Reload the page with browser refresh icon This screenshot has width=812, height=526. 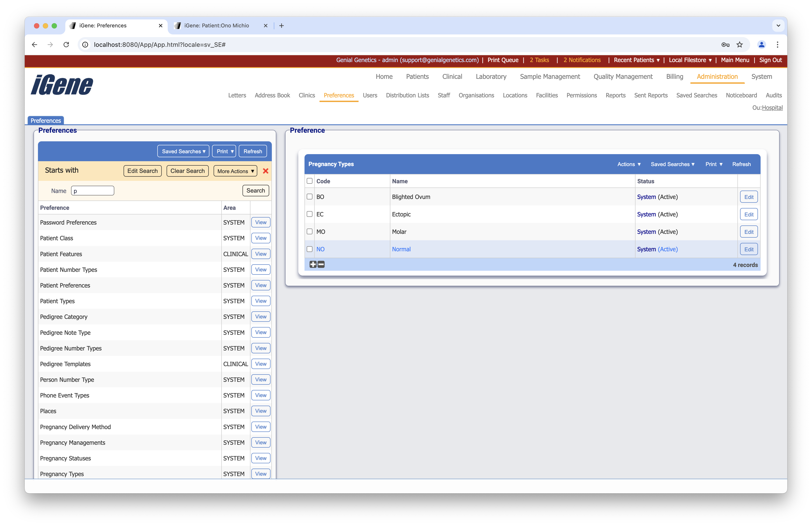[x=66, y=45]
